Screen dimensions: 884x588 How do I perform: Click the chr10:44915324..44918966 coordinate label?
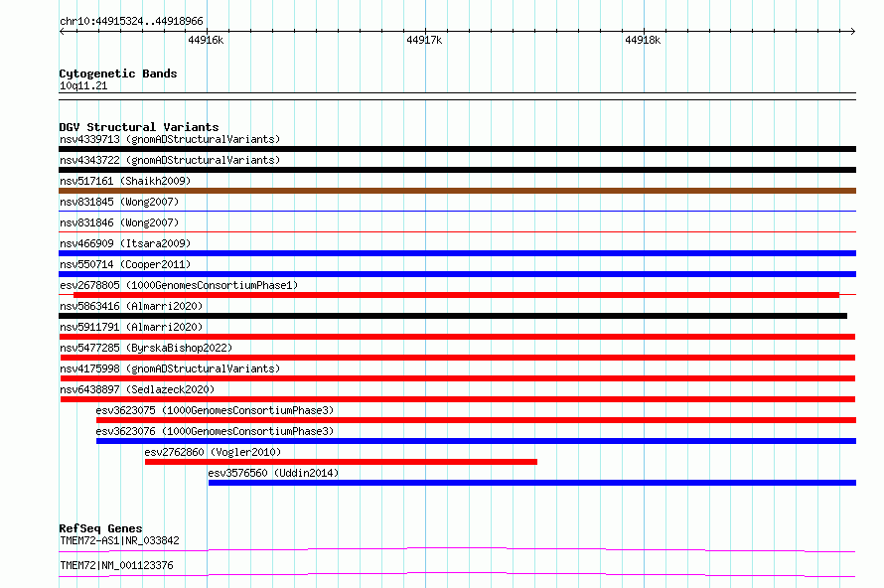pyautogui.click(x=131, y=21)
